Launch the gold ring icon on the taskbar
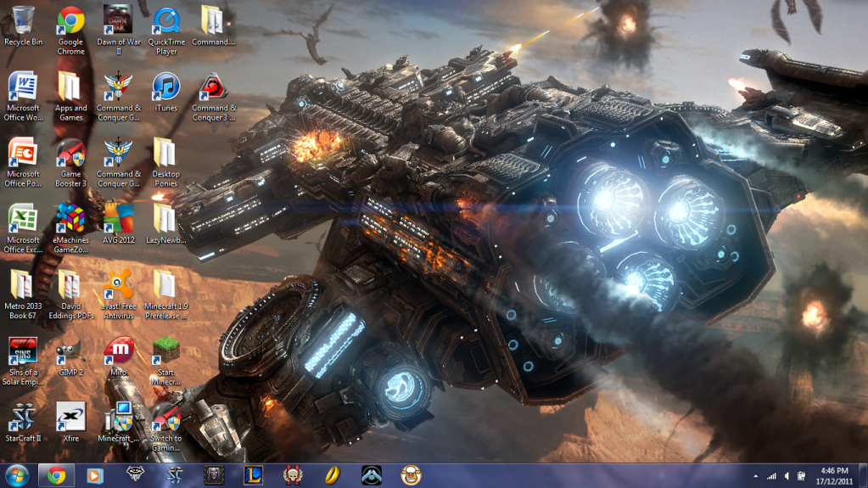The height and width of the screenshot is (488, 868). point(332,475)
